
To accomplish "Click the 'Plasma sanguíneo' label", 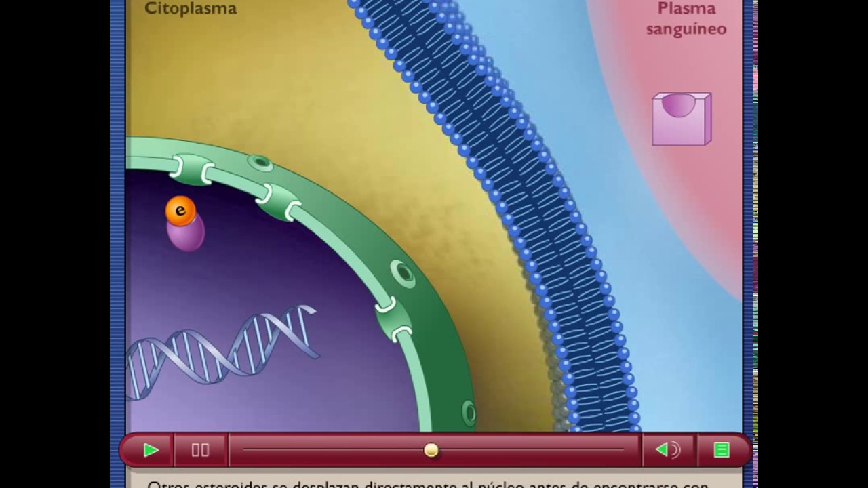I will tap(686, 18).
